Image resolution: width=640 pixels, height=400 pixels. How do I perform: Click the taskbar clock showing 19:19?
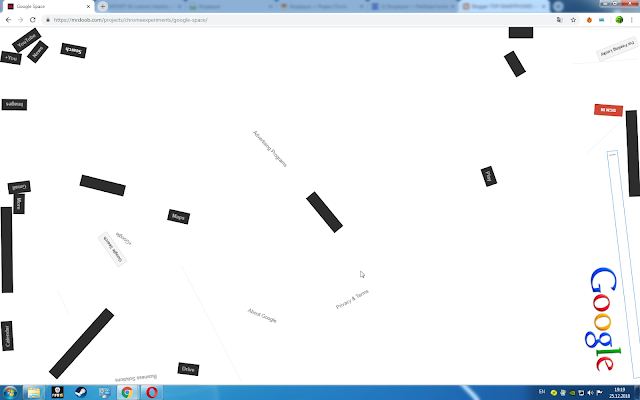coord(619,393)
